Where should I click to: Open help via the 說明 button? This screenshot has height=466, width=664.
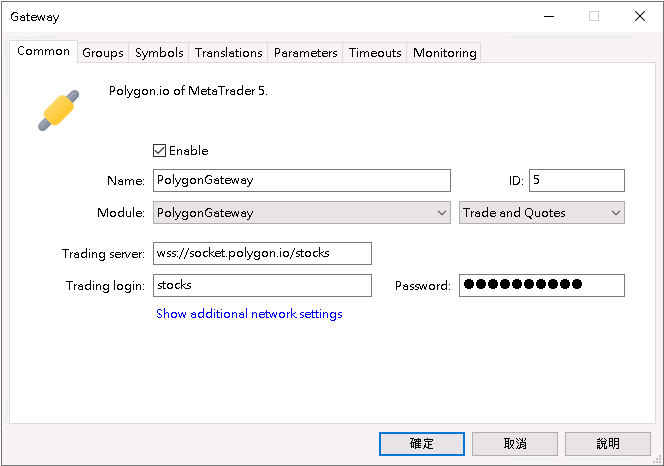click(608, 444)
